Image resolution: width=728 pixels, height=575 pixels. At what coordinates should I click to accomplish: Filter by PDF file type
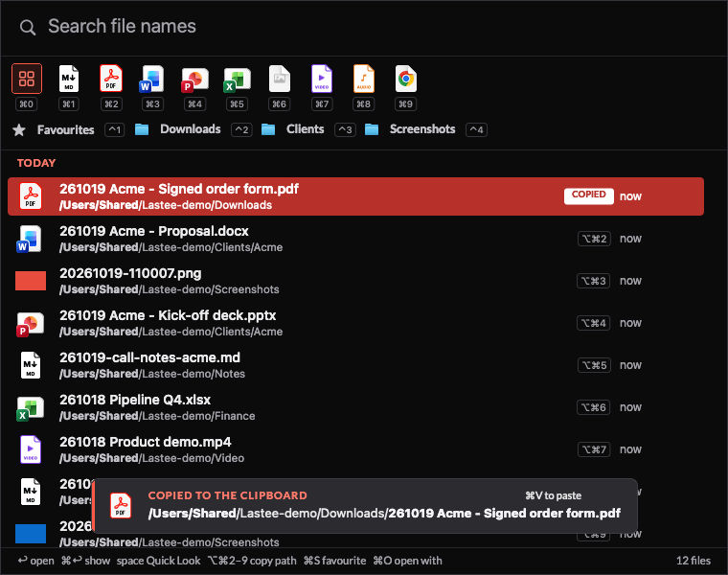point(111,79)
